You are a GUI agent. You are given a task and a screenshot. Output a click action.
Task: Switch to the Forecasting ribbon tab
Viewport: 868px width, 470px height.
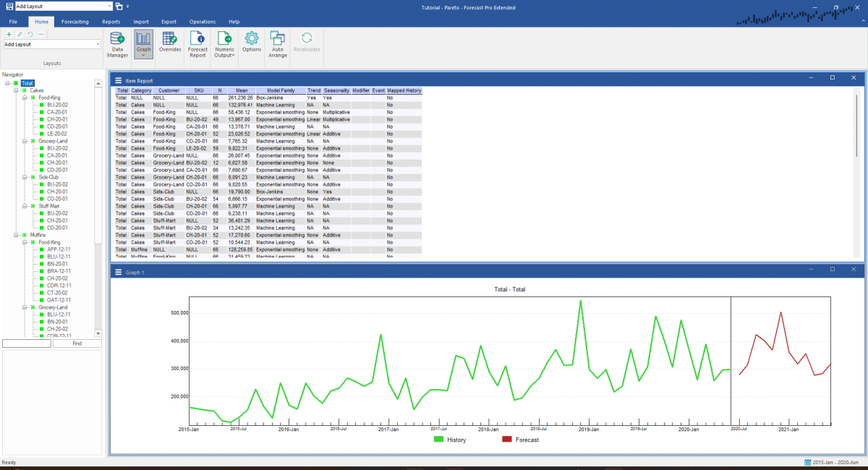(74, 22)
